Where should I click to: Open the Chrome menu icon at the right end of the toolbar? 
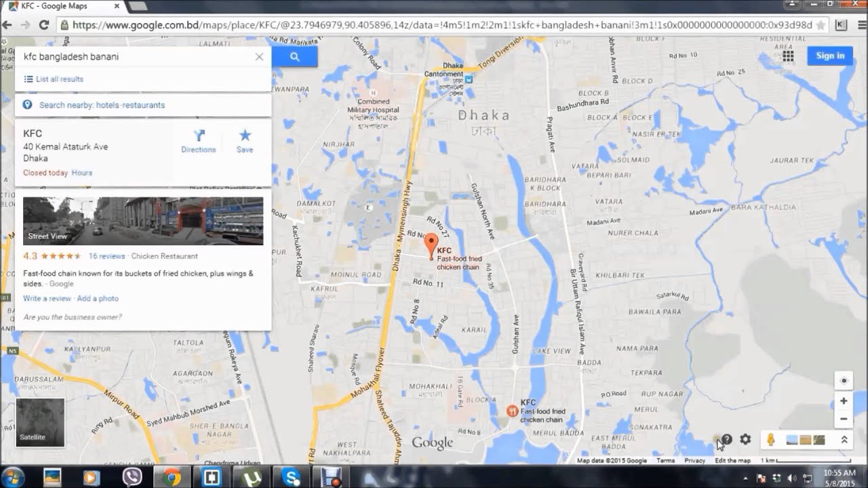[863, 25]
